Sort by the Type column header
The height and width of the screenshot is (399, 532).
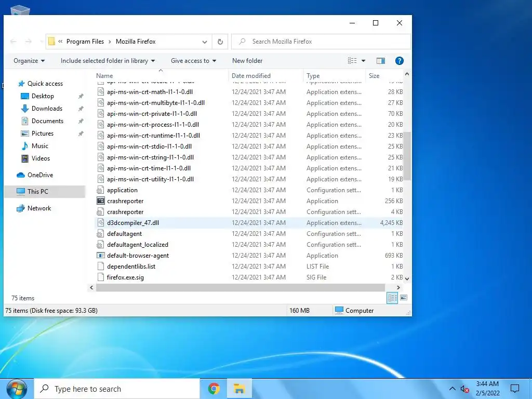point(334,76)
